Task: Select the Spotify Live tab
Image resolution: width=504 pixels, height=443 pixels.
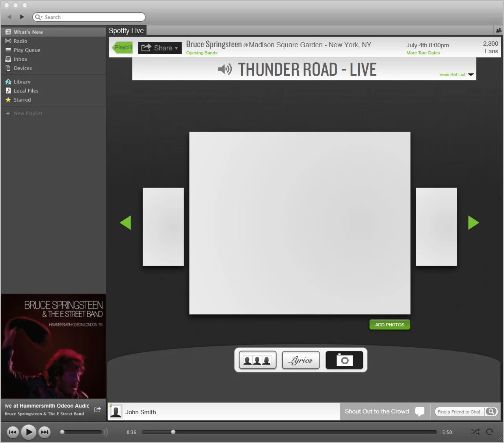Action: [x=126, y=31]
